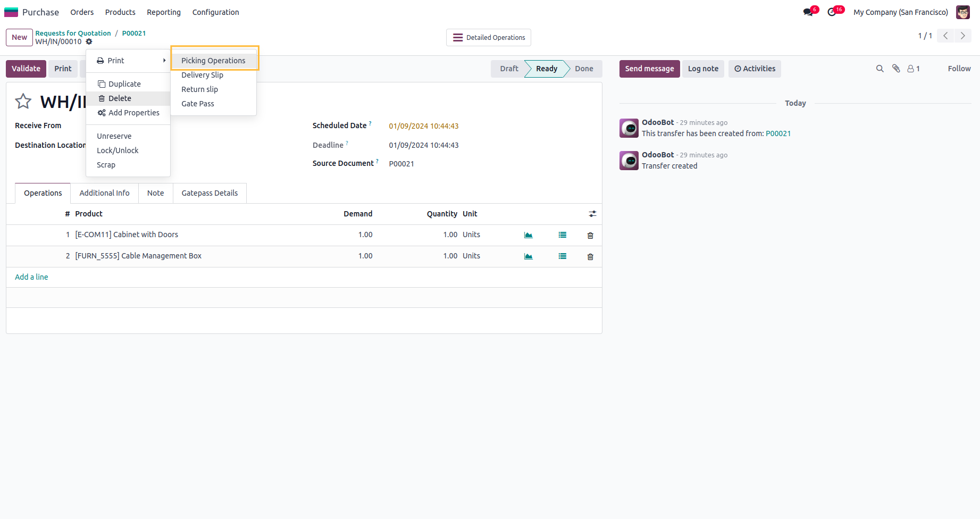The width and height of the screenshot is (980, 519).
Task: Switch to the Gatepass Details tab
Action: 210,193
